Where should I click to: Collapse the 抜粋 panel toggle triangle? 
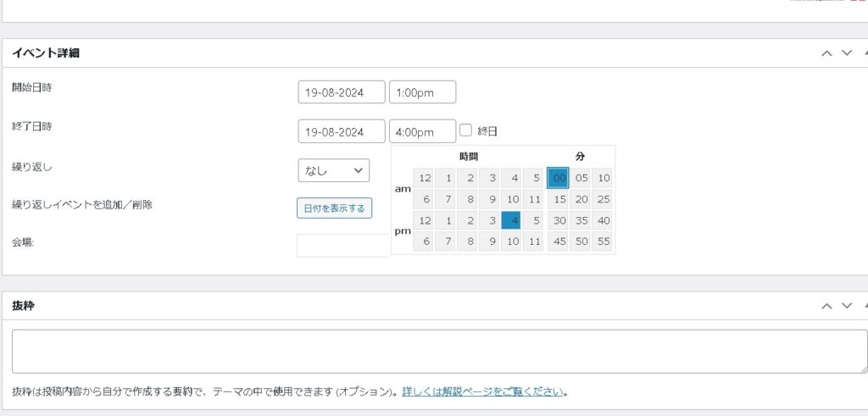(x=864, y=306)
